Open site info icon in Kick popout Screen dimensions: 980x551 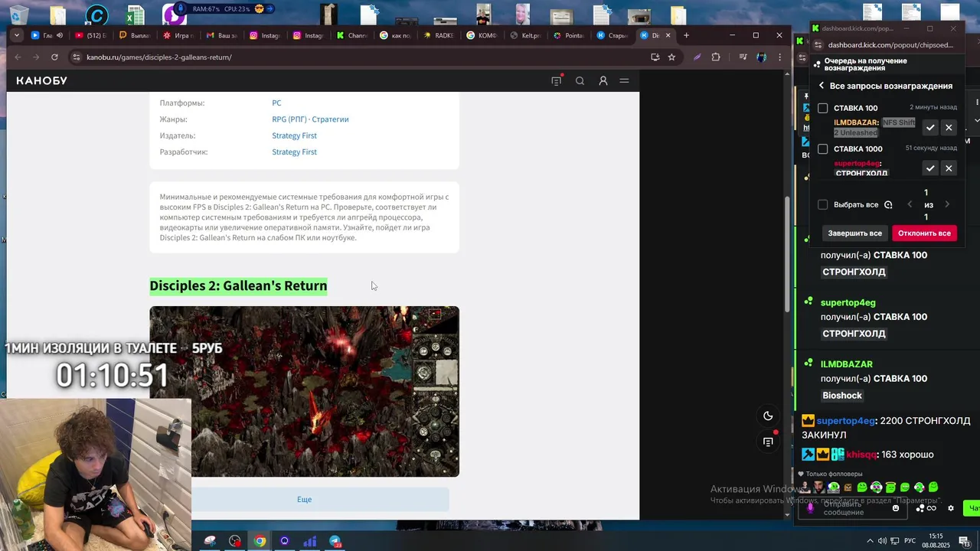818,45
